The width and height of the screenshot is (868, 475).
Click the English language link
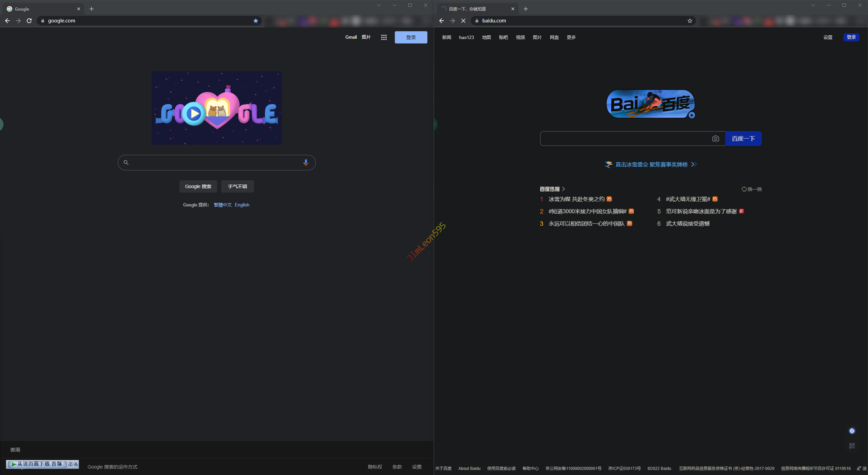point(242,205)
